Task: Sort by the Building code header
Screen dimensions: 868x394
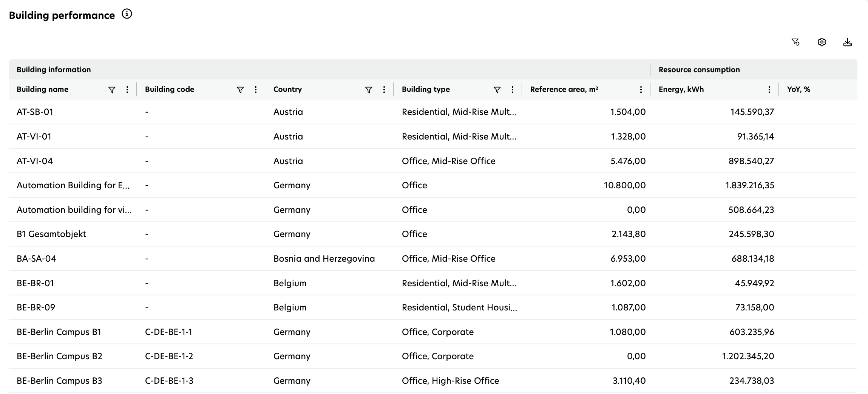Action: (x=170, y=90)
